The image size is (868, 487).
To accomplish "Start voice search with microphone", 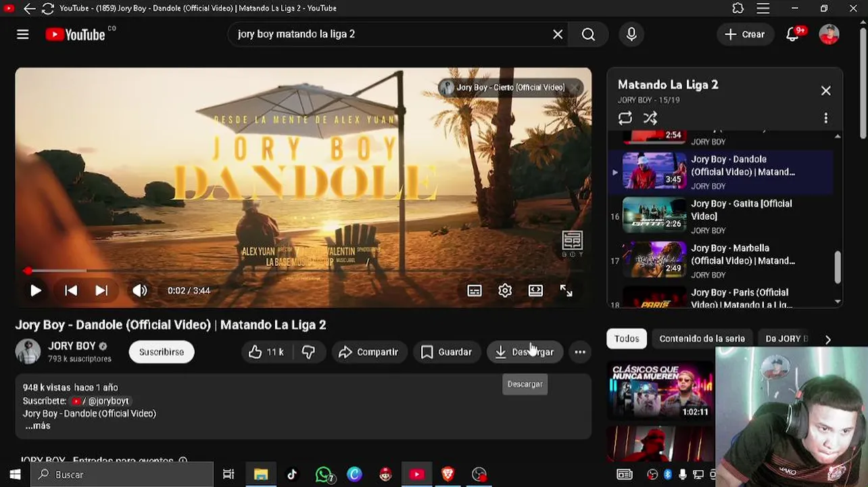I will [x=631, y=34].
